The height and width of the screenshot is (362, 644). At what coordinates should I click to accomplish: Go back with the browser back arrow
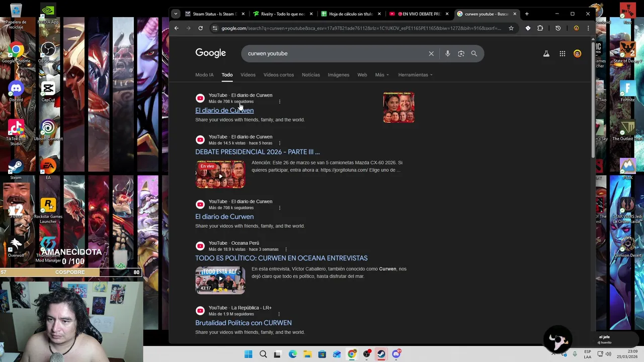pyautogui.click(x=176, y=28)
